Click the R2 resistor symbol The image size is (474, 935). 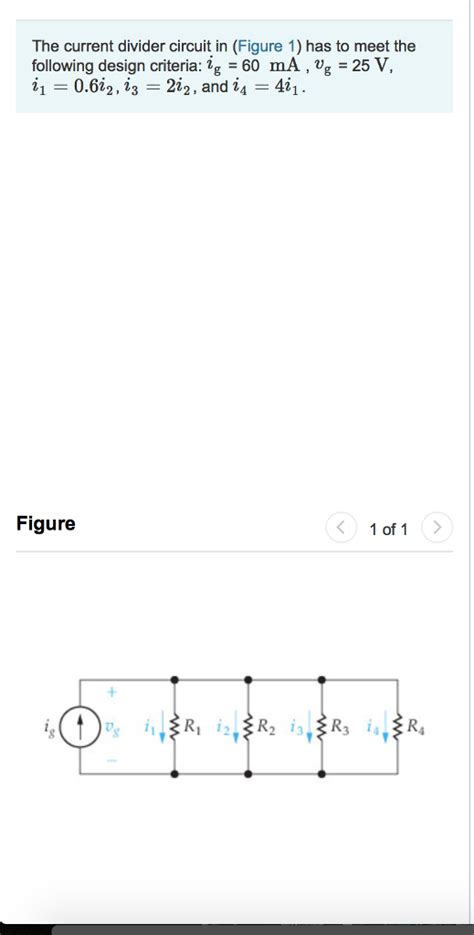click(x=248, y=726)
